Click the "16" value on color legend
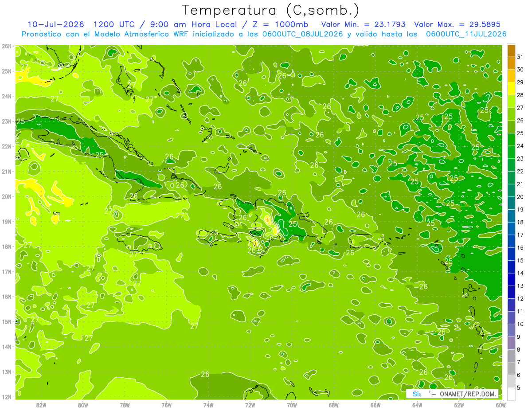This screenshot has width=532, height=411. click(520, 248)
